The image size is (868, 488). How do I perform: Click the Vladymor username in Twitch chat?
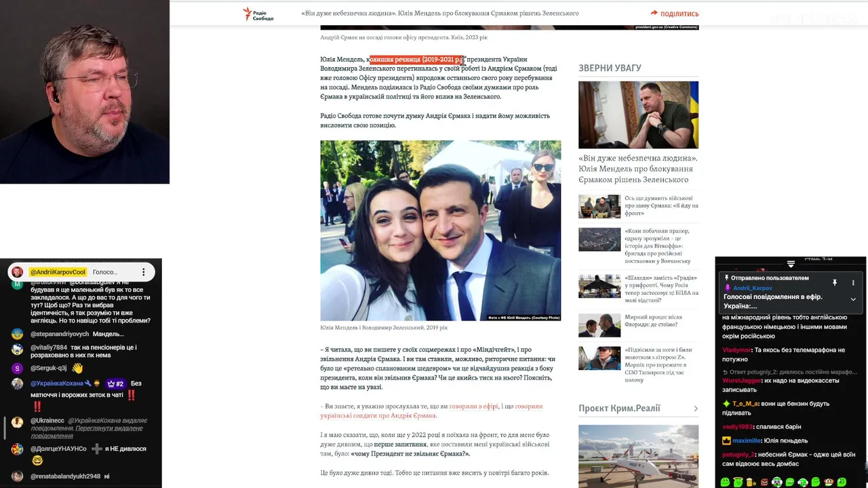(736, 350)
